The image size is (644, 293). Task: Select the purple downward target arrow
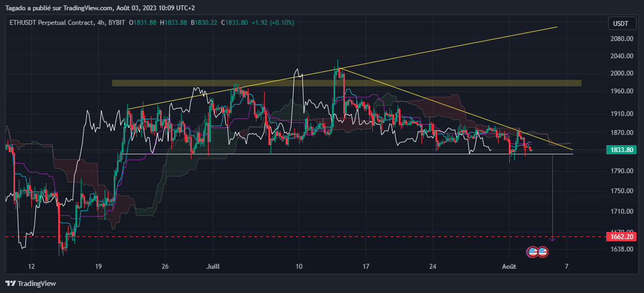point(552,197)
